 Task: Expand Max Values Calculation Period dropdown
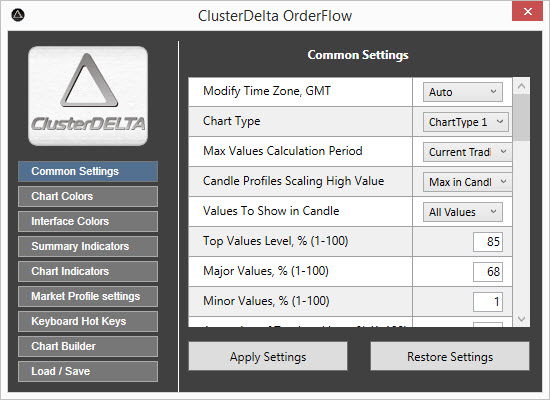[x=467, y=152]
